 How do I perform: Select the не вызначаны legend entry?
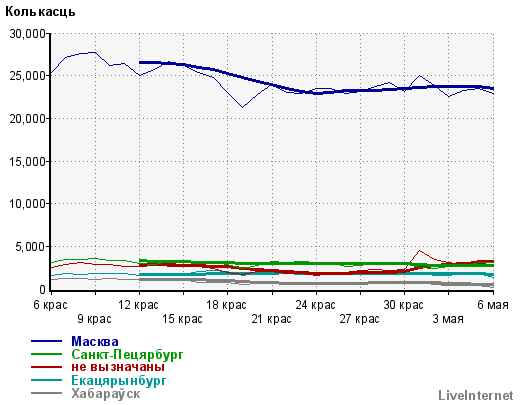118,367
